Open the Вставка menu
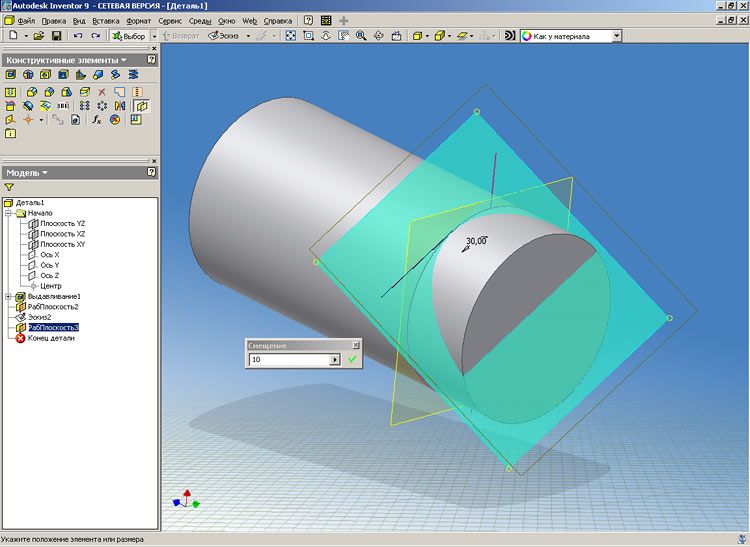Viewport: 750px width, 547px height. pos(106,21)
